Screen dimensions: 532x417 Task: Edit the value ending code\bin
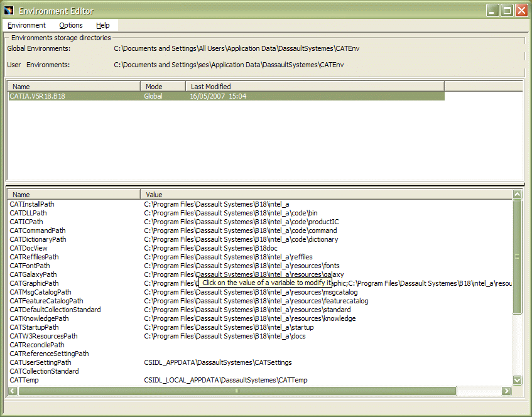pos(231,213)
